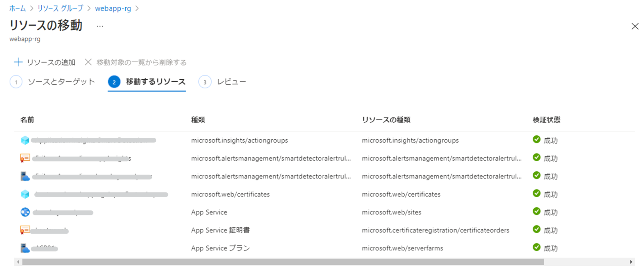Go to step 1 ソースとターゲット tab
This screenshot has width=644, height=272.
coord(53,82)
